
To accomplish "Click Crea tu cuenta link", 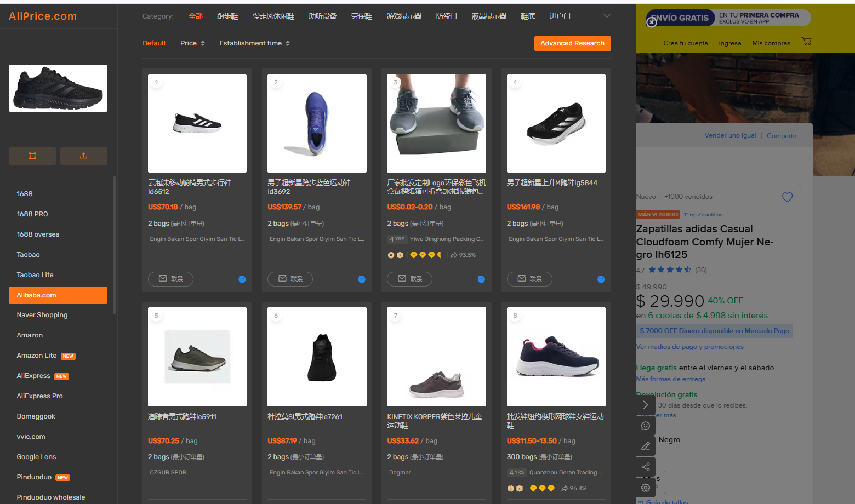I will pyautogui.click(x=686, y=43).
